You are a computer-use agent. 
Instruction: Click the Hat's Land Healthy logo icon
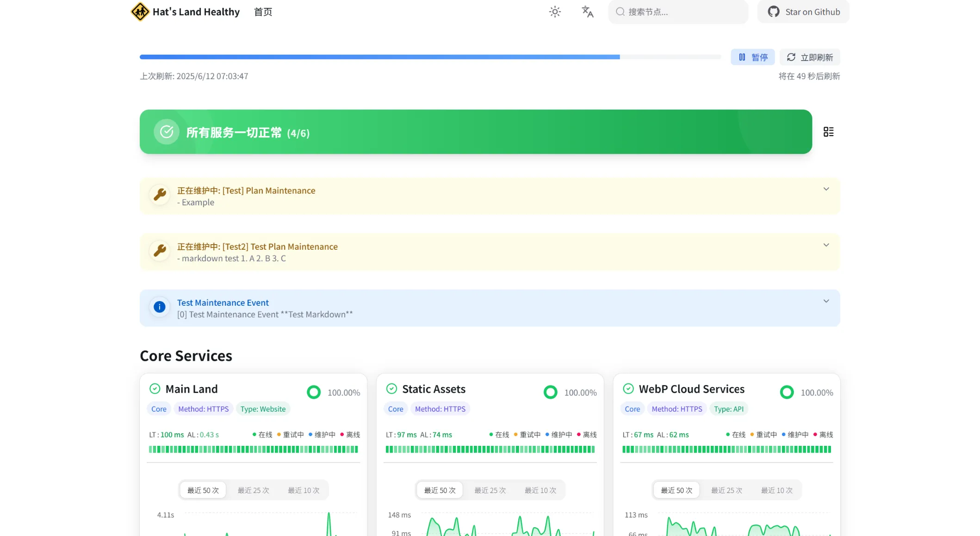[x=140, y=12]
